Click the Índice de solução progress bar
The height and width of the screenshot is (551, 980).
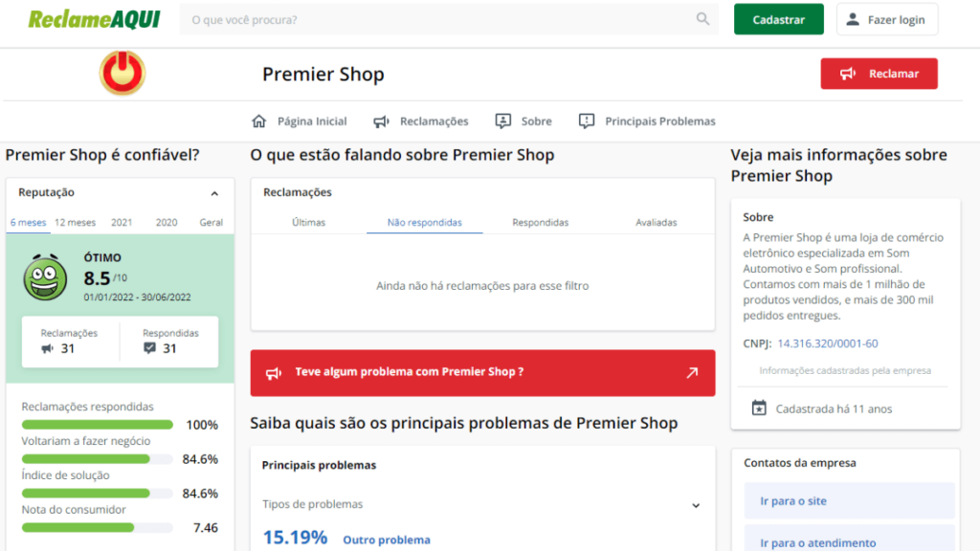point(97,493)
